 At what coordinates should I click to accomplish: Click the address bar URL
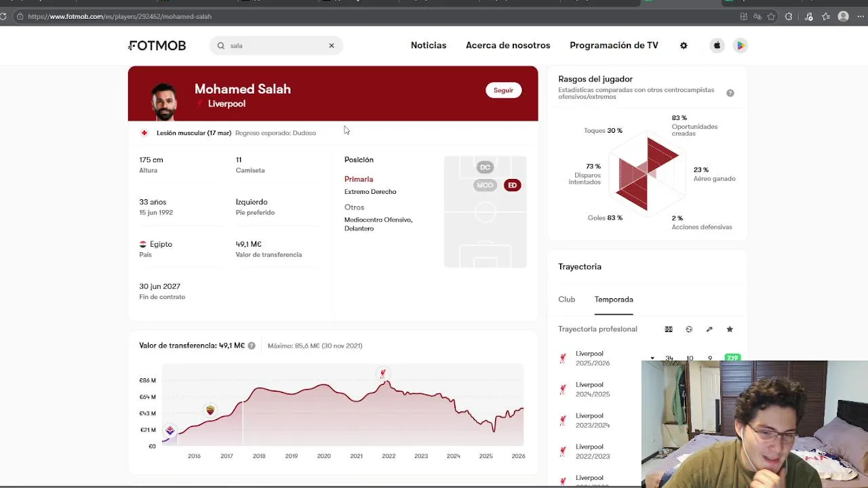click(119, 16)
